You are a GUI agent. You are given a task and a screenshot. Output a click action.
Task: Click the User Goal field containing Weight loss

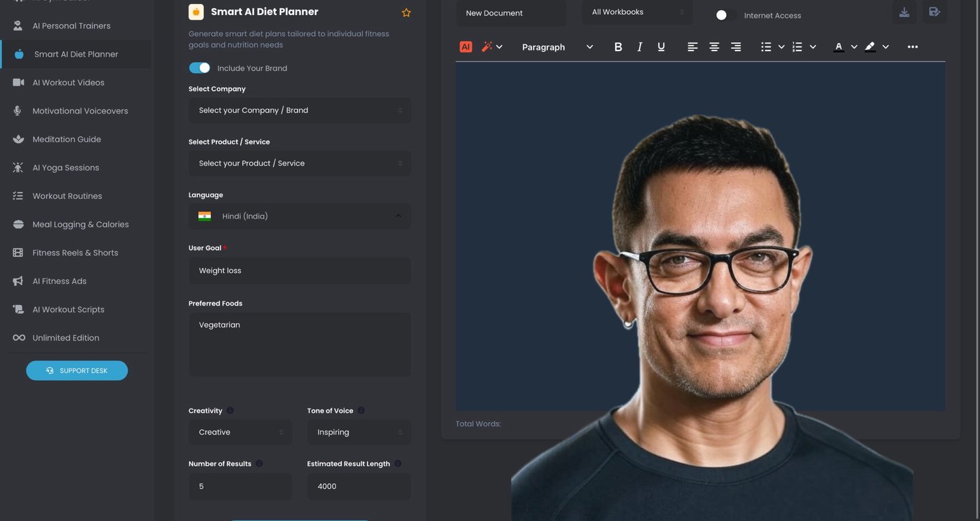click(x=299, y=270)
